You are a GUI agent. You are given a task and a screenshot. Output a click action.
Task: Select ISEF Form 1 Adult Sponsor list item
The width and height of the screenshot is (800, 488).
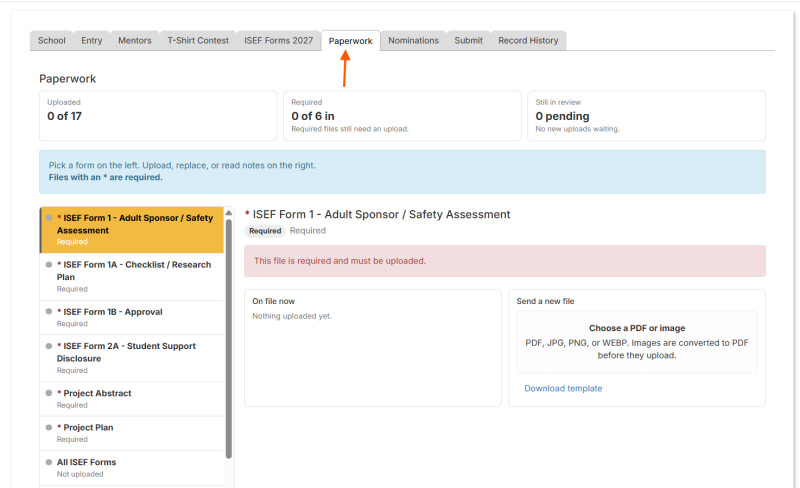click(132, 230)
